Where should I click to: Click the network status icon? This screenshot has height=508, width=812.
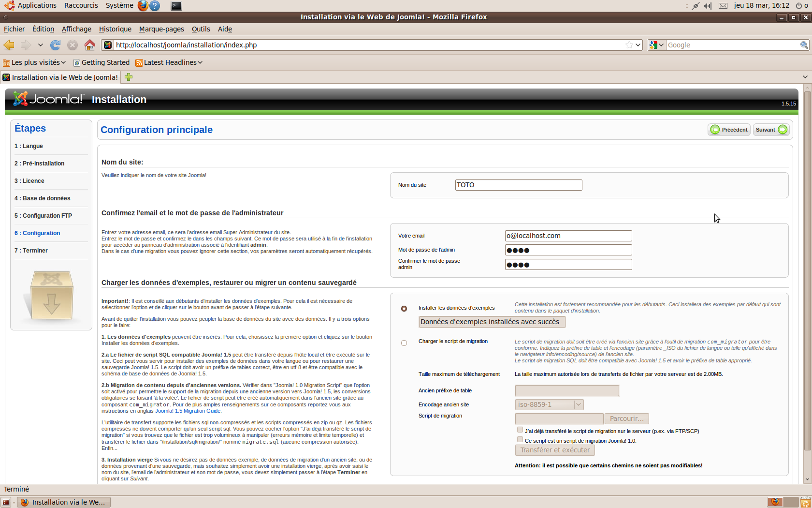pyautogui.click(x=696, y=6)
